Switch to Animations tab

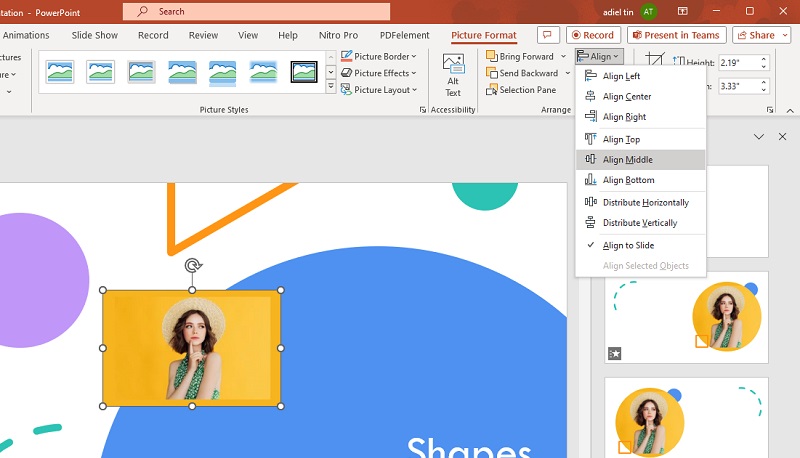[x=26, y=35]
